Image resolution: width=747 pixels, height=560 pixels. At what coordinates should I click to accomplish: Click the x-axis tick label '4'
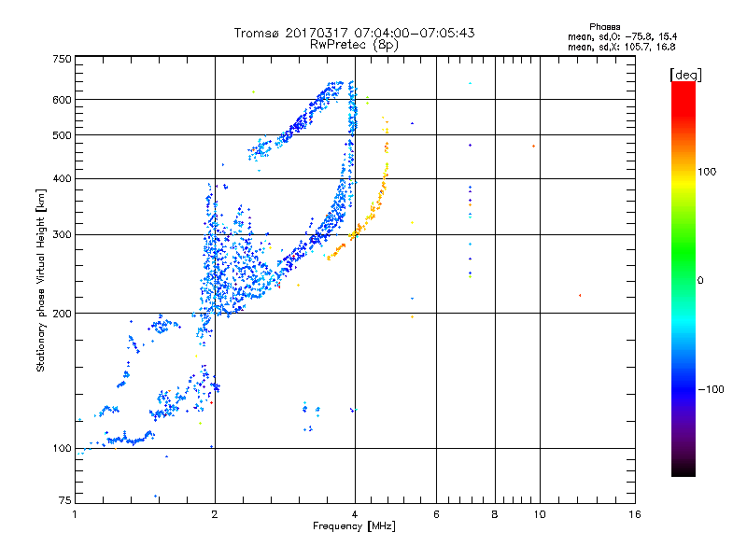click(x=355, y=514)
